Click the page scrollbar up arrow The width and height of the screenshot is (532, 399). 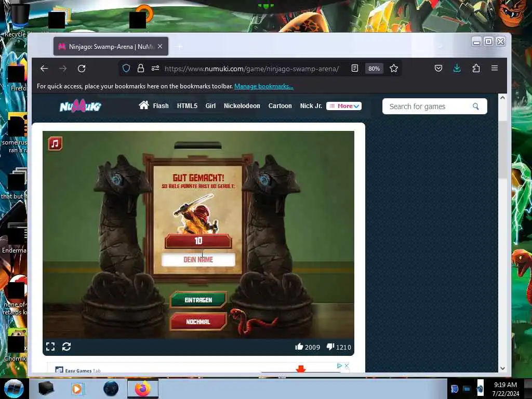point(502,98)
